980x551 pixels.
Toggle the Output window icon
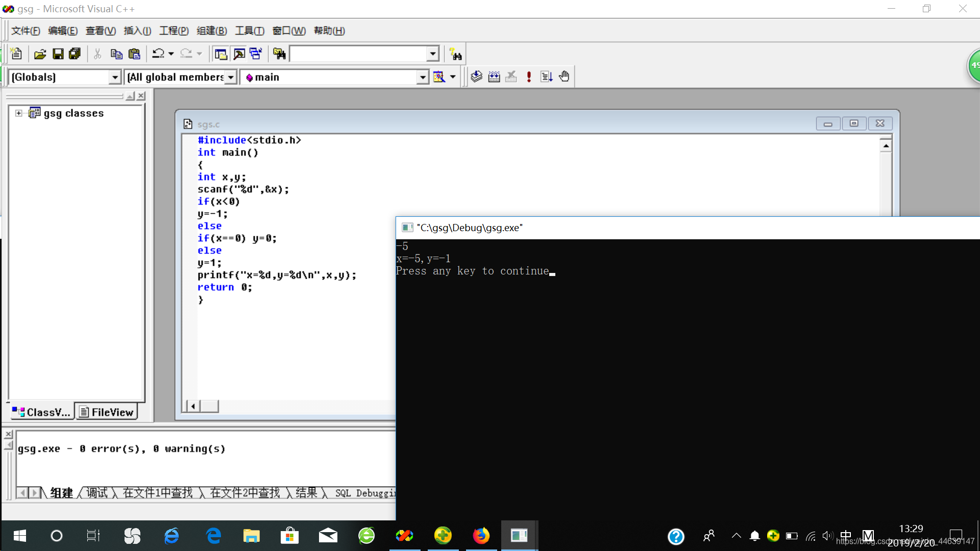pos(238,54)
